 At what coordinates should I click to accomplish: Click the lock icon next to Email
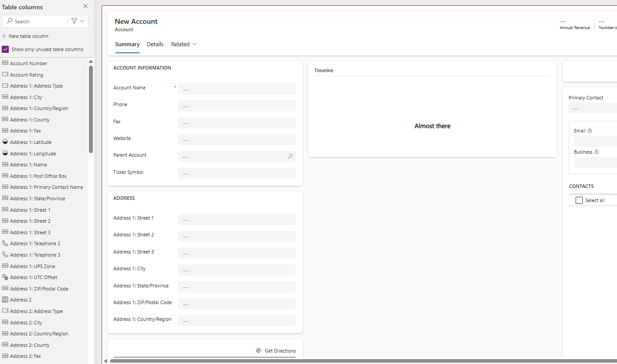[589, 130]
